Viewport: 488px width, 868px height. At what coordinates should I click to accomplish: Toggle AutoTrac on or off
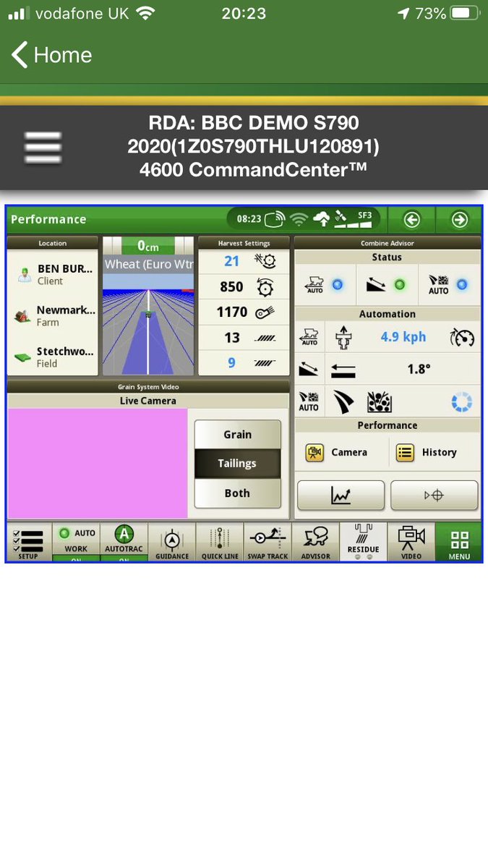124,542
